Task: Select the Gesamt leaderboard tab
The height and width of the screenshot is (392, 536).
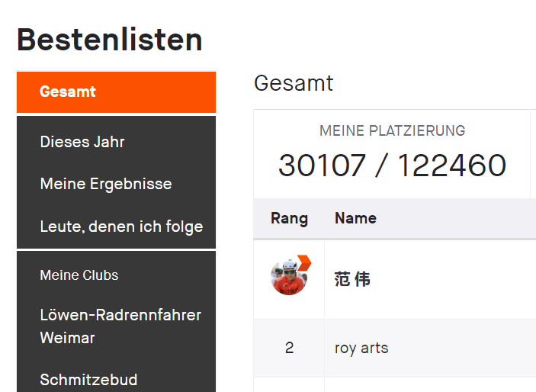Action: (116, 92)
